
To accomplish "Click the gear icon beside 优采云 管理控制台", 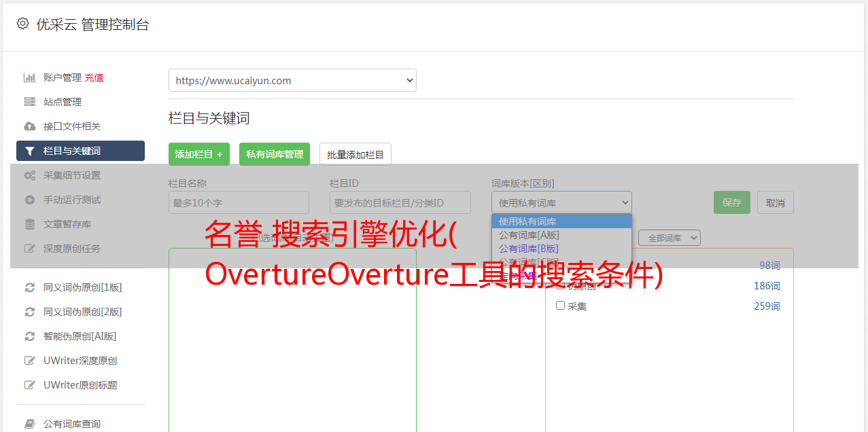I will [x=23, y=24].
